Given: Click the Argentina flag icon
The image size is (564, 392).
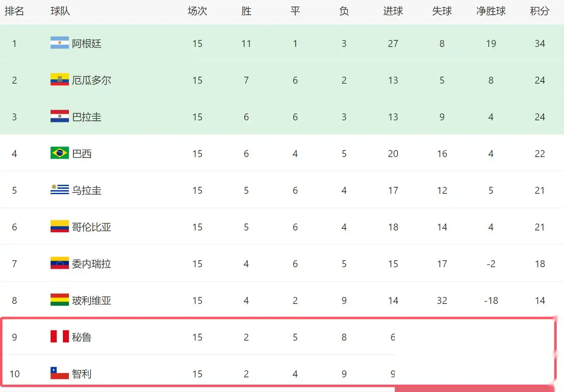Looking at the screenshot, I should pyautogui.click(x=60, y=43).
